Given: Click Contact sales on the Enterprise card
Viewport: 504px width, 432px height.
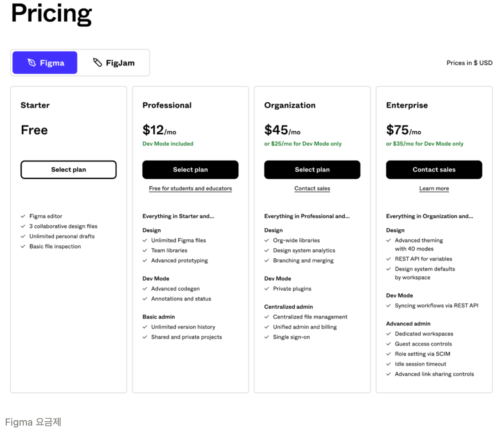Looking at the screenshot, I should (x=434, y=170).
